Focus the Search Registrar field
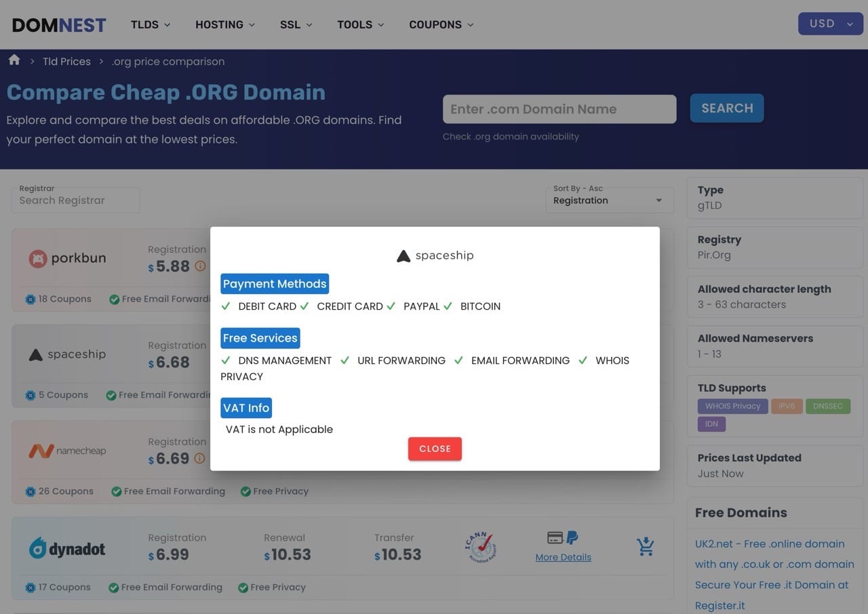This screenshot has height=614, width=868. pos(75,201)
